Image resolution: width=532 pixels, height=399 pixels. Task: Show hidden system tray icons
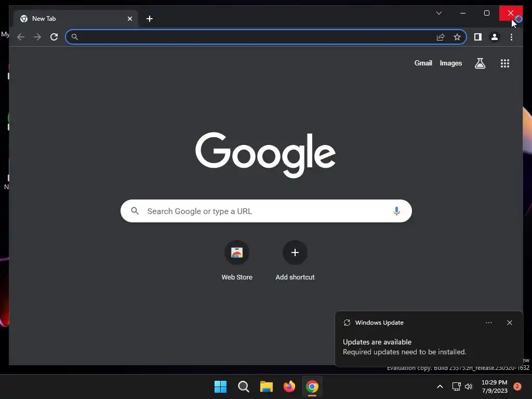[440, 387]
